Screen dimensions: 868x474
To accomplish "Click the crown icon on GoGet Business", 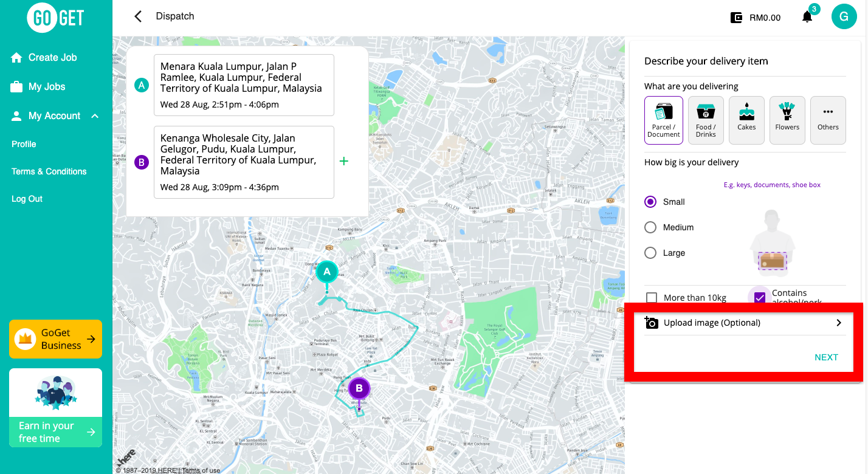I will tap(25, 338).
